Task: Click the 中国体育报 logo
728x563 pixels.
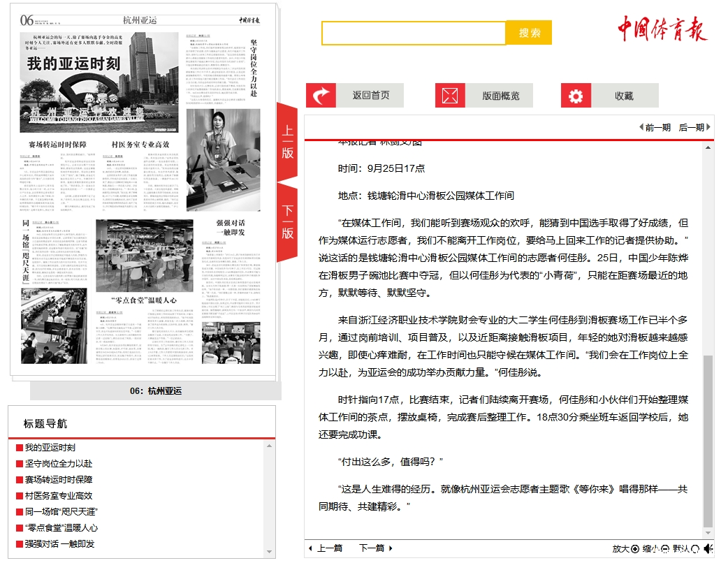Action: 662,28
